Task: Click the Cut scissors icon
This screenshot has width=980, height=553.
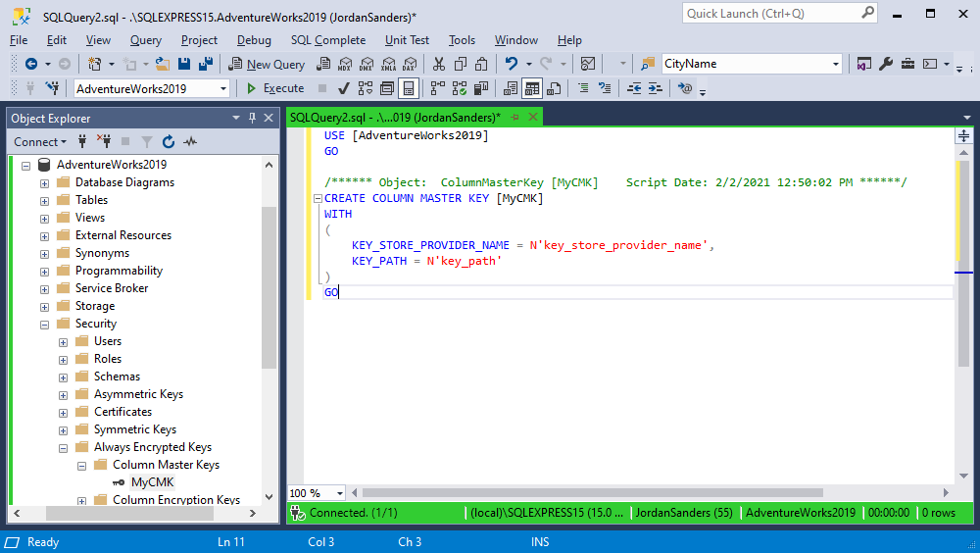Action: 438,64
